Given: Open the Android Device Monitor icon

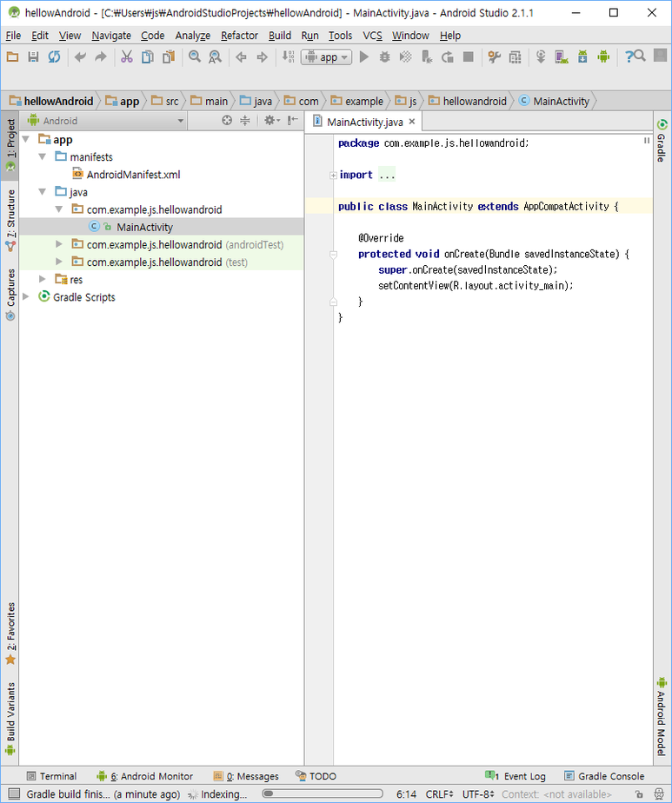Looking at the screenshot, I should [x=603, y=56].
